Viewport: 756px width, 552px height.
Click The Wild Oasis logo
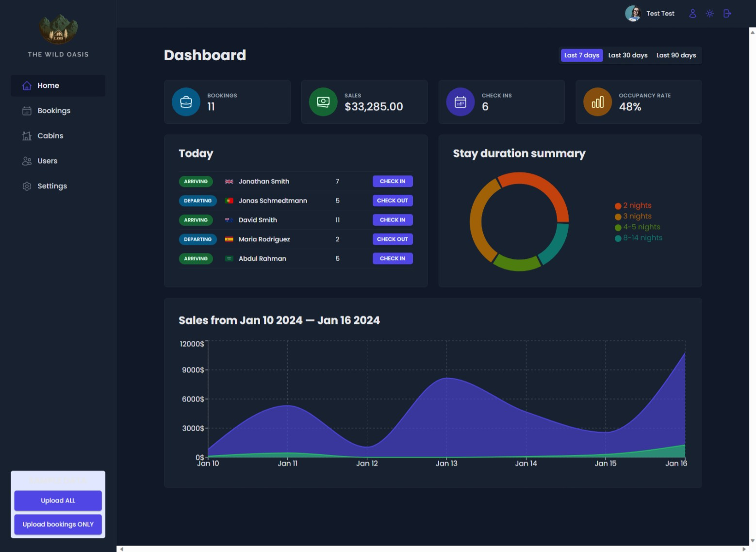(x=58, y=29)
